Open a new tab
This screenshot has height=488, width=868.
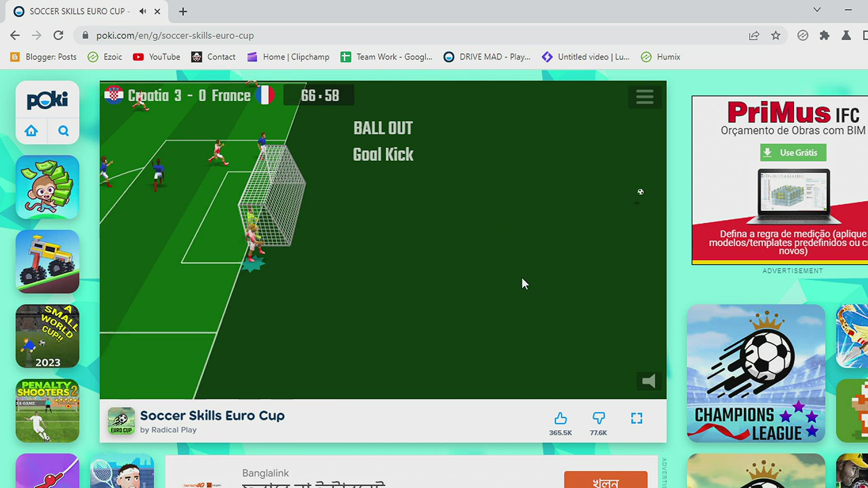tap(183, 11)
